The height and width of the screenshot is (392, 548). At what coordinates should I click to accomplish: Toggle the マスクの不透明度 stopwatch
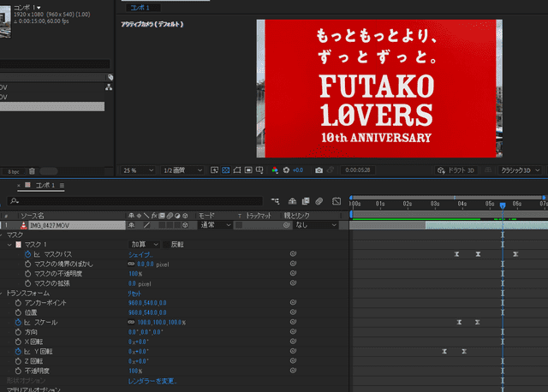pyautogui.click(x=27, y=274)
